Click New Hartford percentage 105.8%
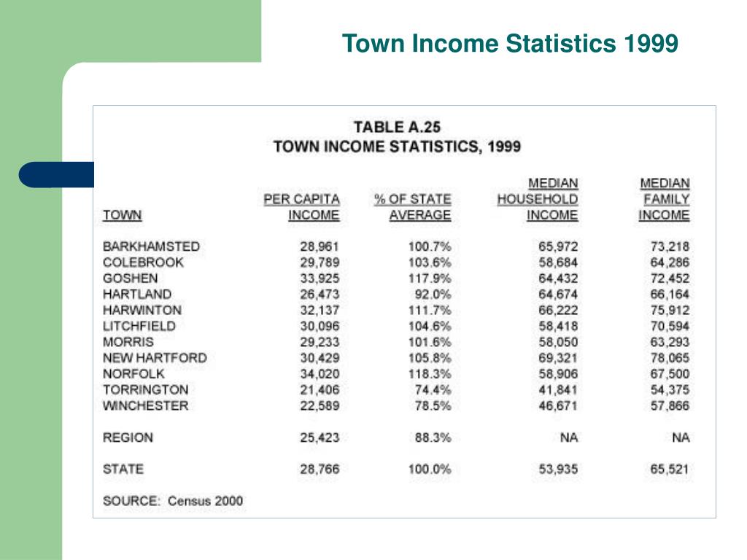747x560 pixels. click(x=429, y=357)
